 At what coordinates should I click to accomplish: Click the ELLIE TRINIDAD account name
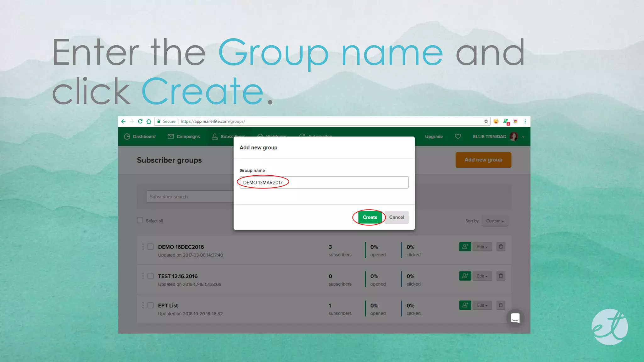pos(490,136)
